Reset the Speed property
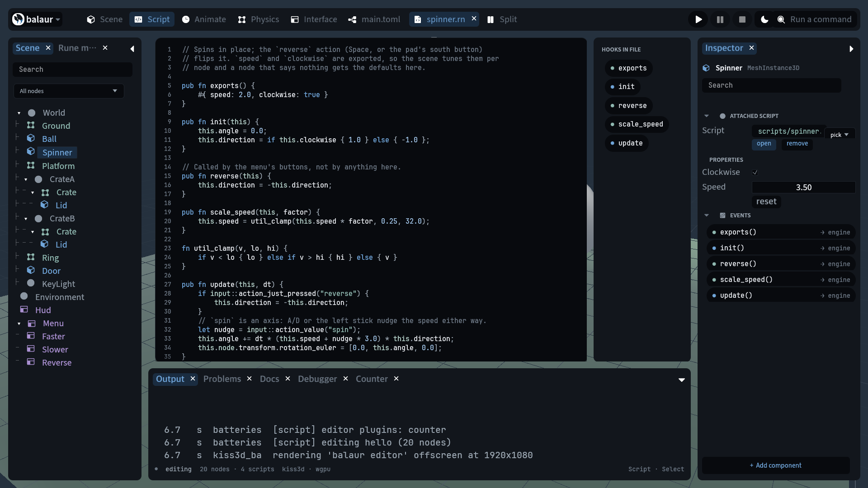868x488 pixels. point(766,202)
